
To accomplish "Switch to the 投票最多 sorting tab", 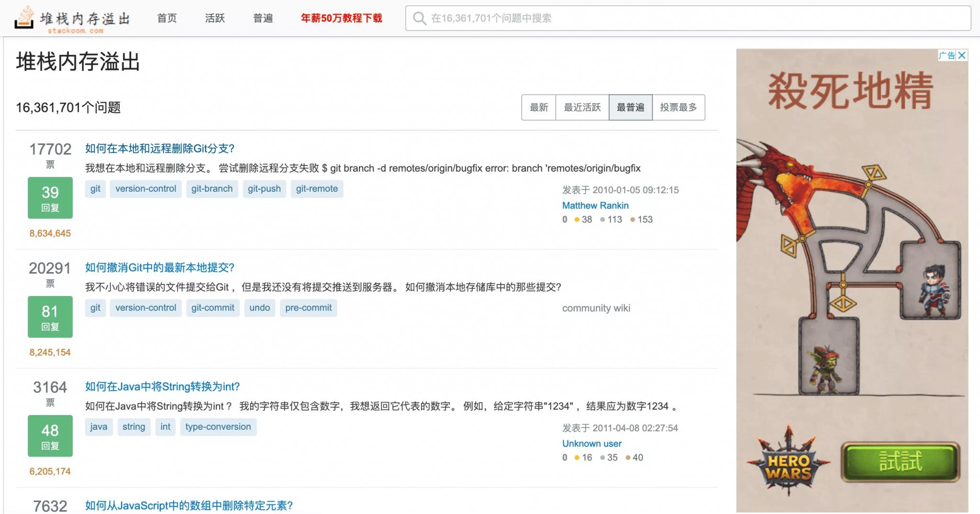I will [679, 107].
